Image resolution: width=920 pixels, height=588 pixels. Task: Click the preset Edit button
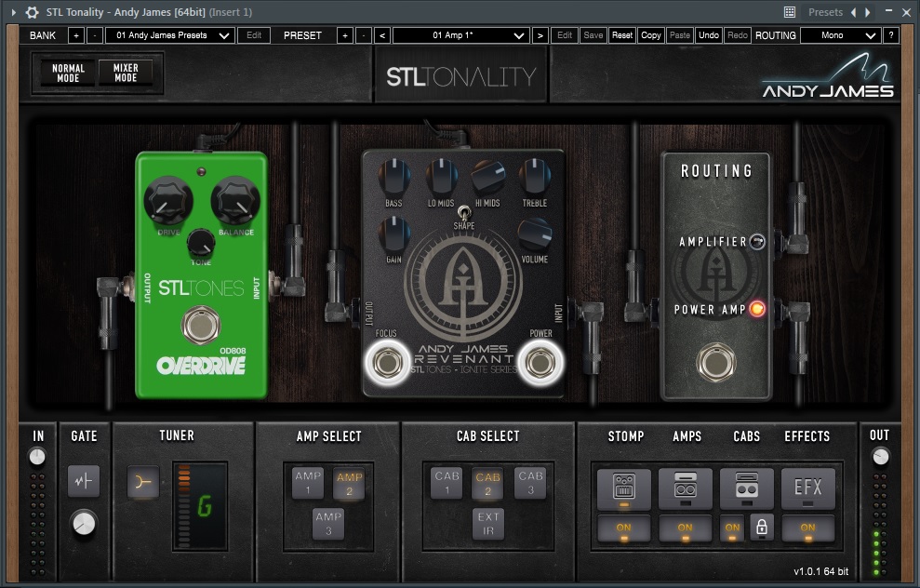[x=565, y=35]
